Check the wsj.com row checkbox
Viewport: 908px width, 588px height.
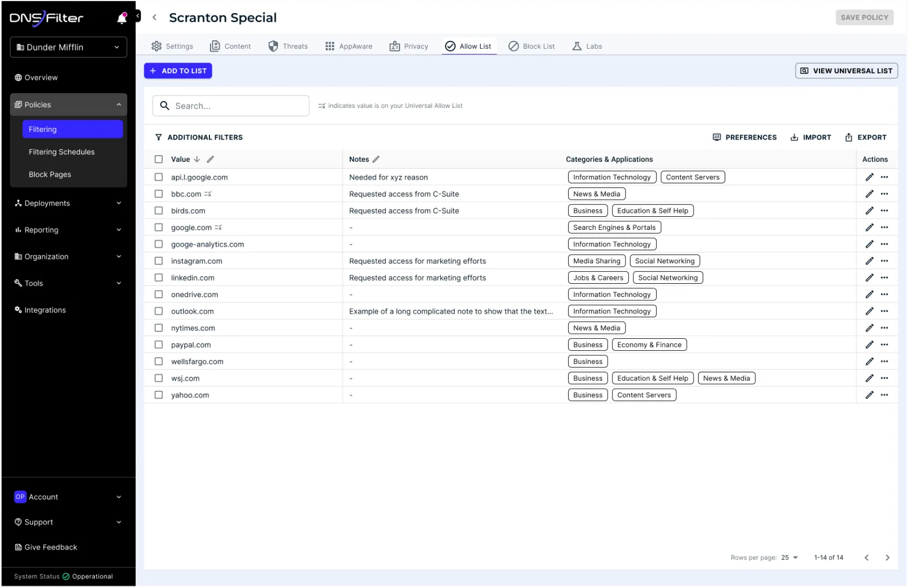pos(158,378)
